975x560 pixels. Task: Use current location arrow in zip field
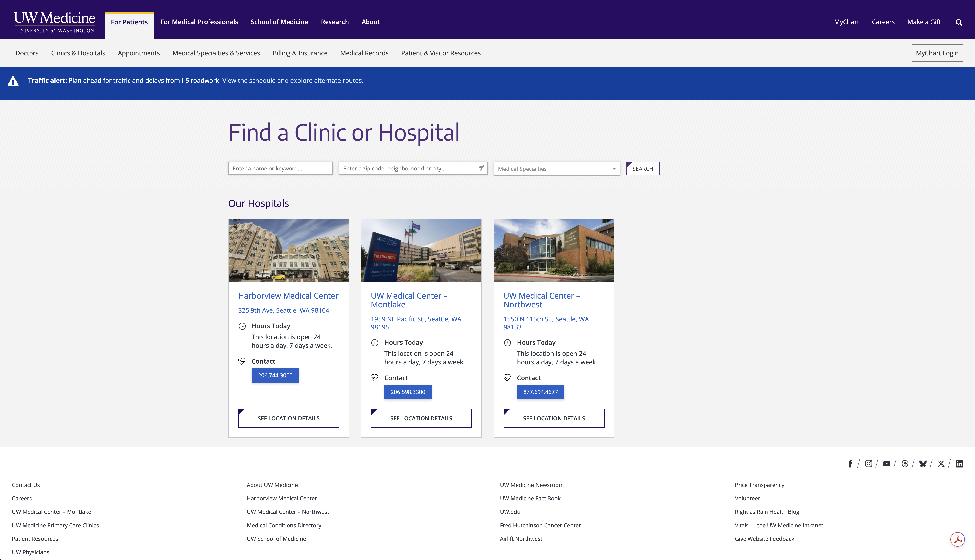click(481, 168)
